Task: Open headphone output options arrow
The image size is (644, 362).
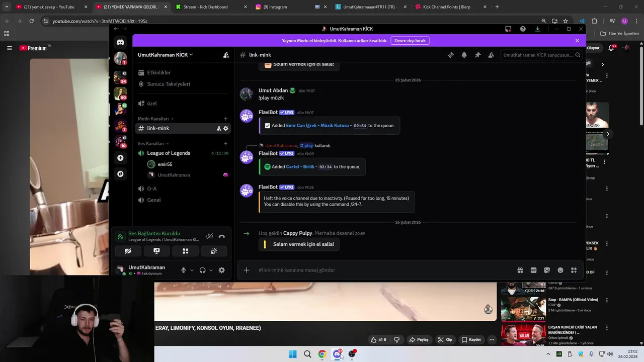Action: pyautogui.click(x=211, y=270)
